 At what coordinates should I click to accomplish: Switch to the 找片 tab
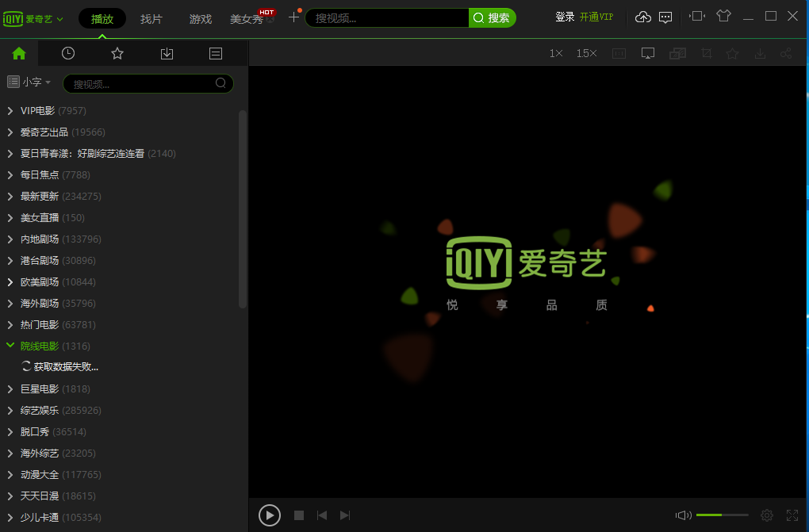tap(151, 16)
